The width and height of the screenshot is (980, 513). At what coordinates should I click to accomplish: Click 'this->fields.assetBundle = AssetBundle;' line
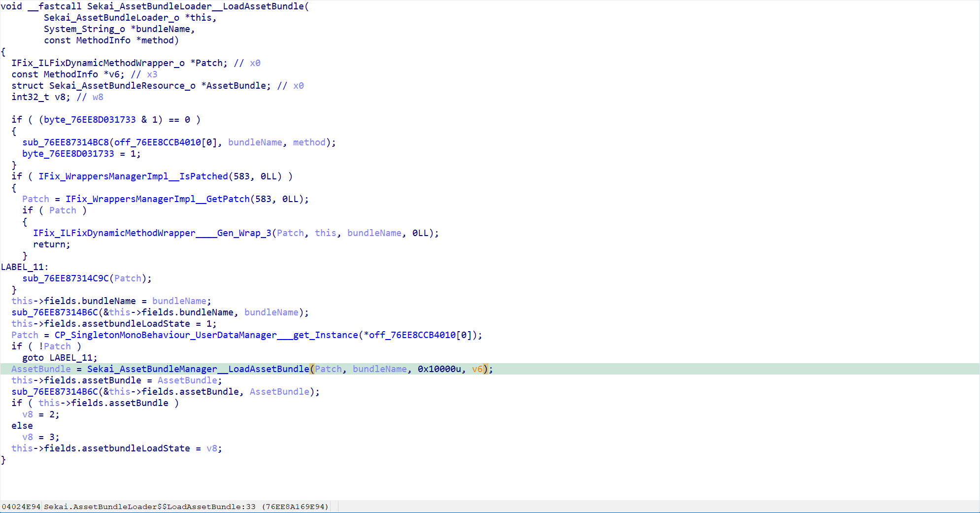(x=117, y=380)
